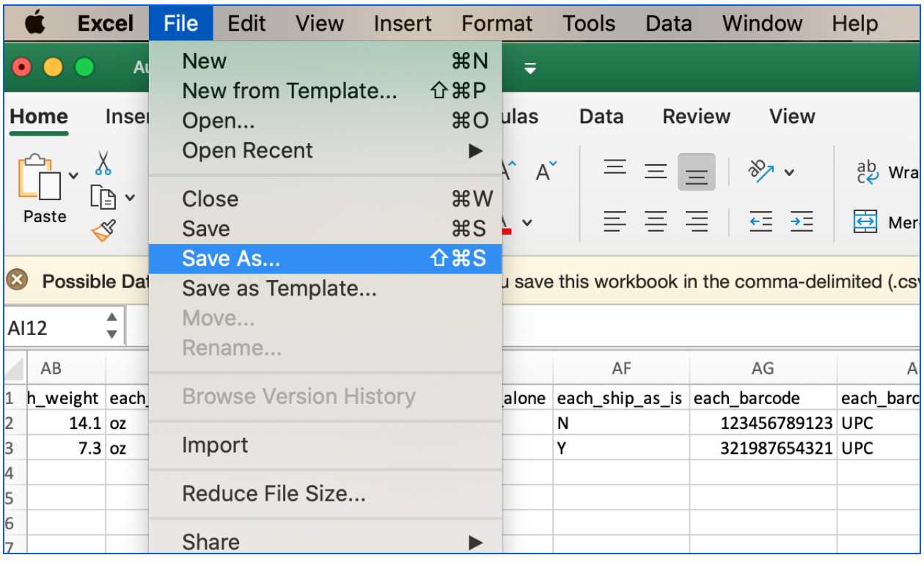Click the Increase Font Size icon
924x566 pixels.
coord(507,169)
